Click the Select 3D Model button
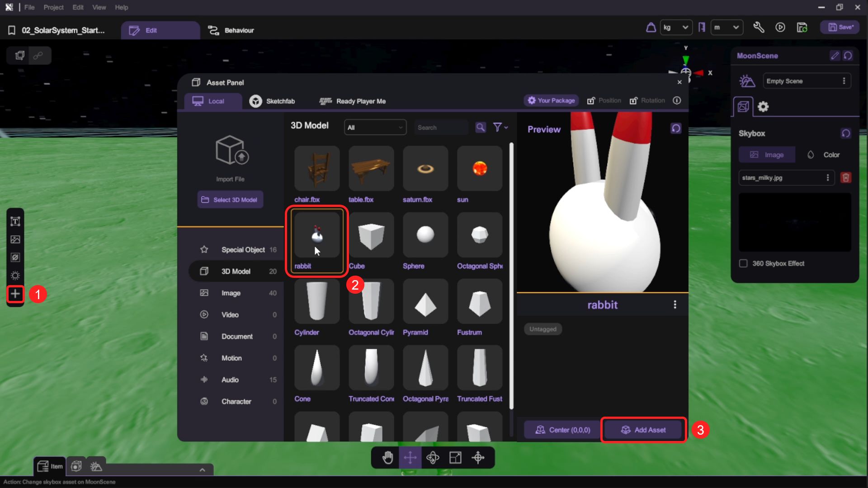This screenshot has height=488, width=868. [x=230, y=200]
